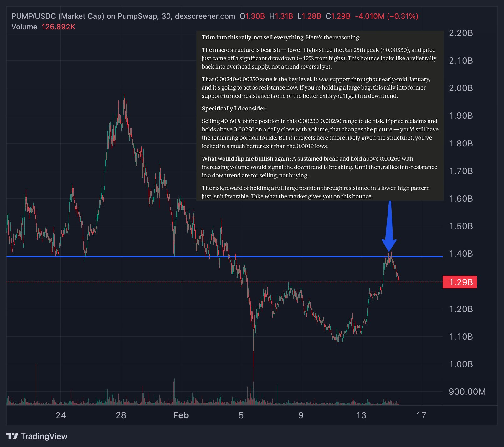Select the low value 1.28B in legend
The image size is (504, 447).
tap(311, 16)
